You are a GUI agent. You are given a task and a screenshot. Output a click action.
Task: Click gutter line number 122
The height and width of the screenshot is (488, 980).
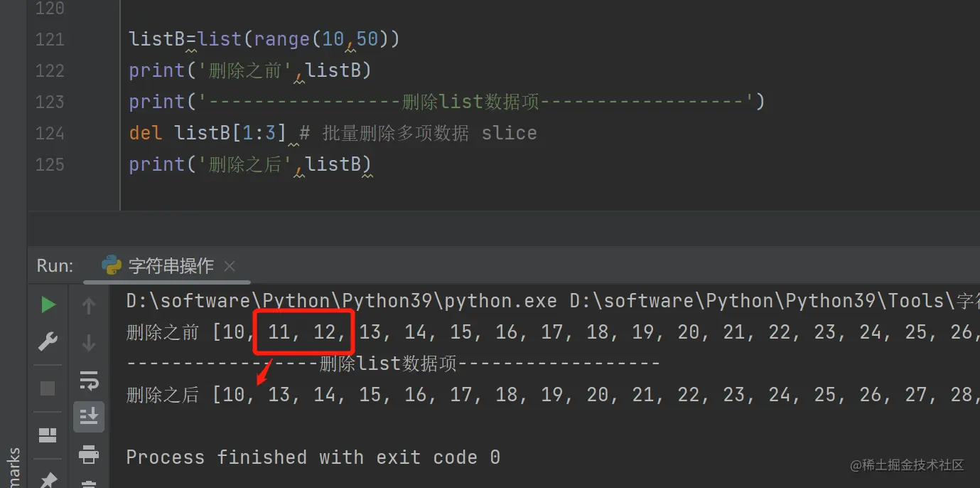tap(50, 70)
